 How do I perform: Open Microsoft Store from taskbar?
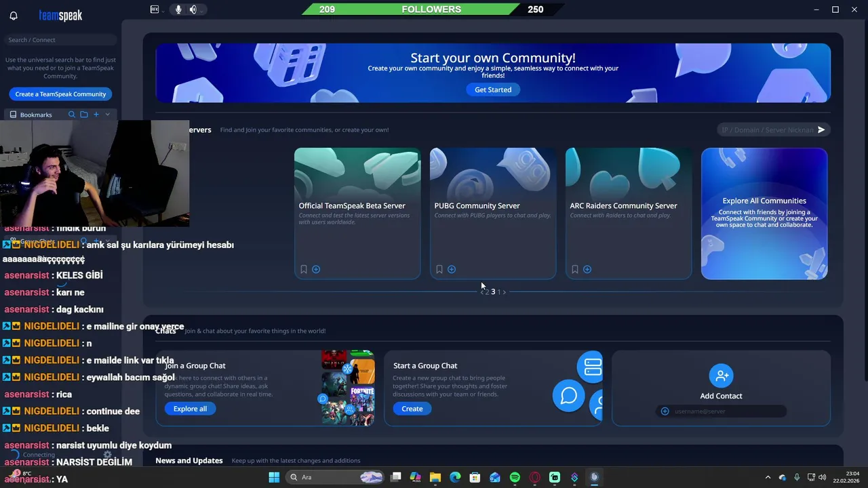[x=475, y=477]
